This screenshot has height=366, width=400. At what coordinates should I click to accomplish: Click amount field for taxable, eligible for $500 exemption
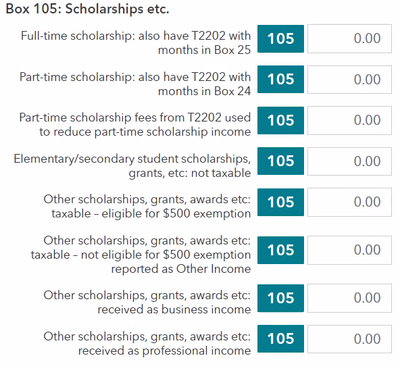point(349,202)
